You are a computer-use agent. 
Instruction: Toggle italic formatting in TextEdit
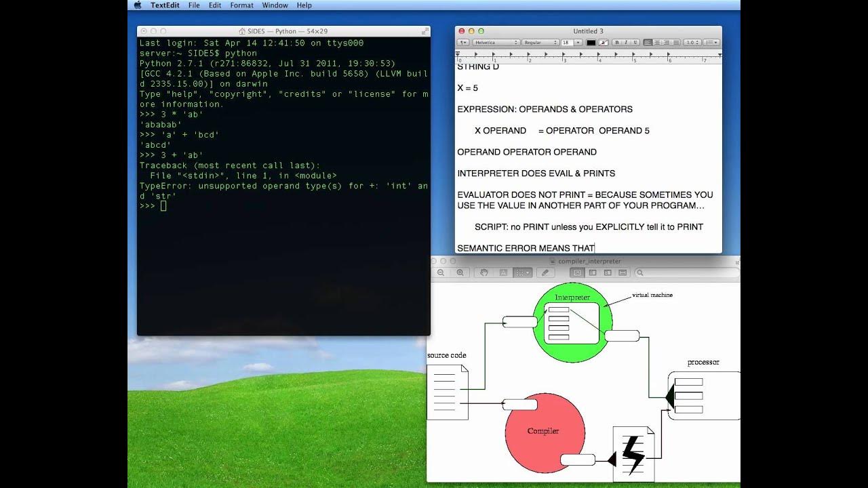(x=626, y=43)
